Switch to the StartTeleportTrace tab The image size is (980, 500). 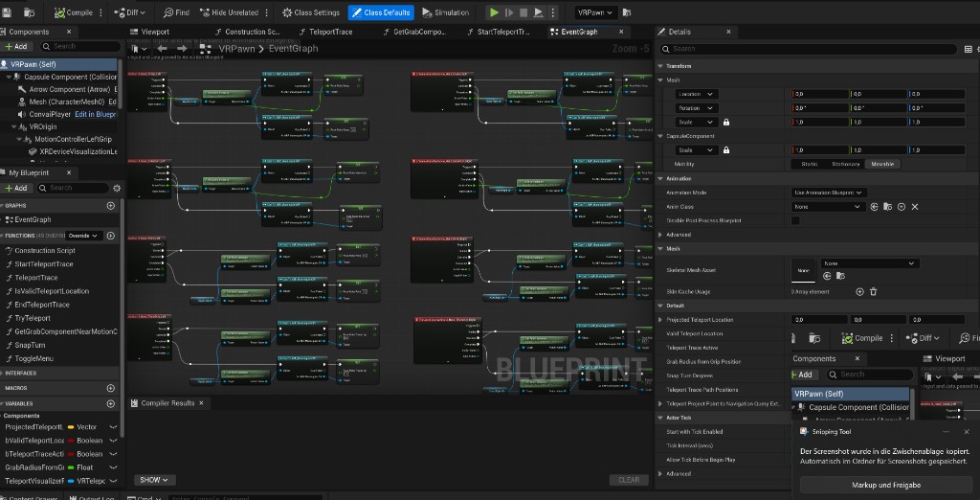point(500,32)
